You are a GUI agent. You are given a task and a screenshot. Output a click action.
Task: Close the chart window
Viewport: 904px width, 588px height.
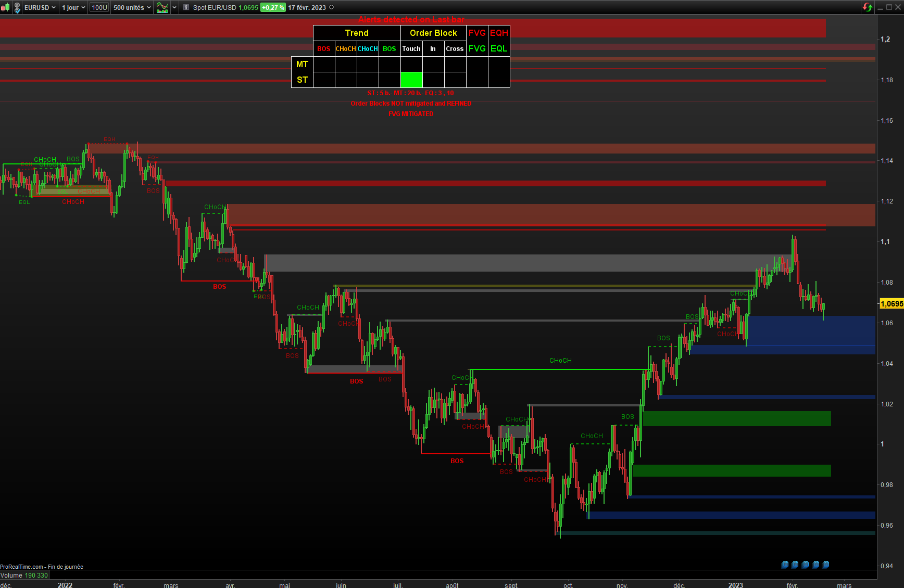pos(898,7)
